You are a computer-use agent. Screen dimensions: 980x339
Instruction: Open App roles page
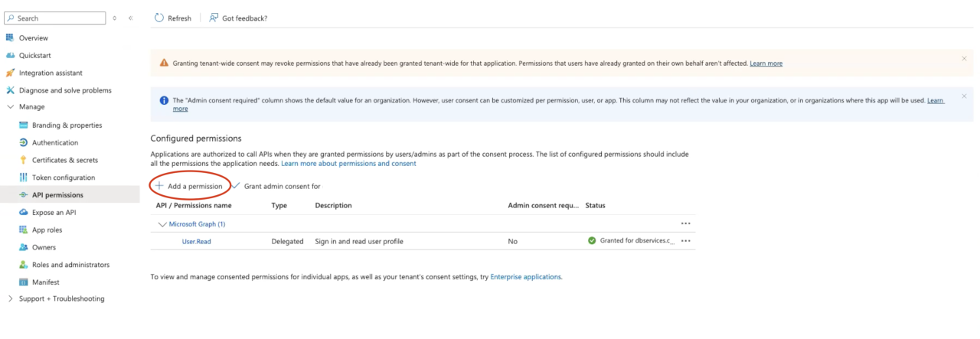[x=47, y=230]
